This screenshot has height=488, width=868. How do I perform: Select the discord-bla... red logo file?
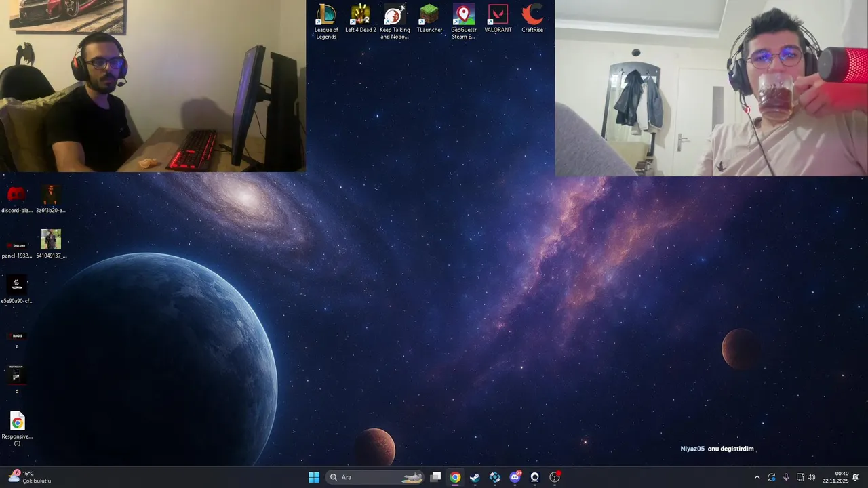point(17,200)
